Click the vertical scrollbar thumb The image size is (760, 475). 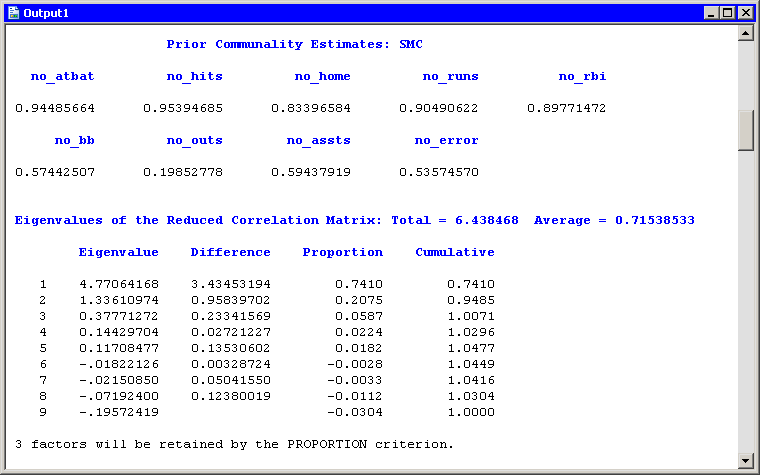[x=745, y=130]
